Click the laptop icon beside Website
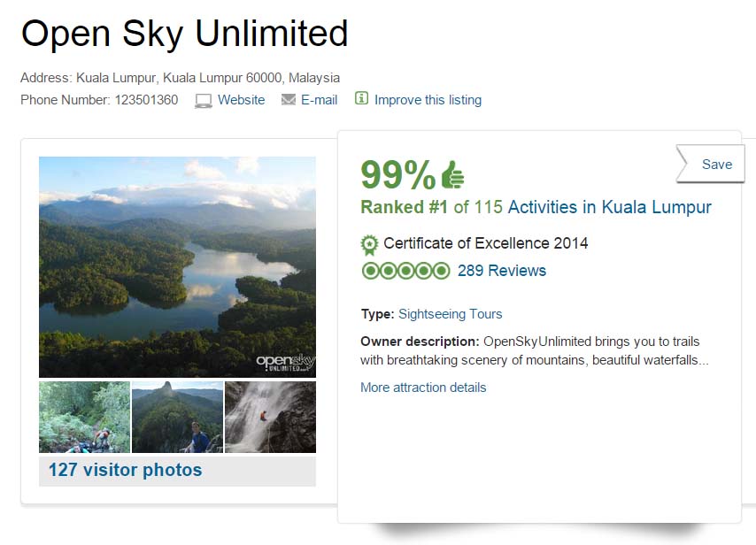This screenshot has height=545, width=756. [204, 100]
